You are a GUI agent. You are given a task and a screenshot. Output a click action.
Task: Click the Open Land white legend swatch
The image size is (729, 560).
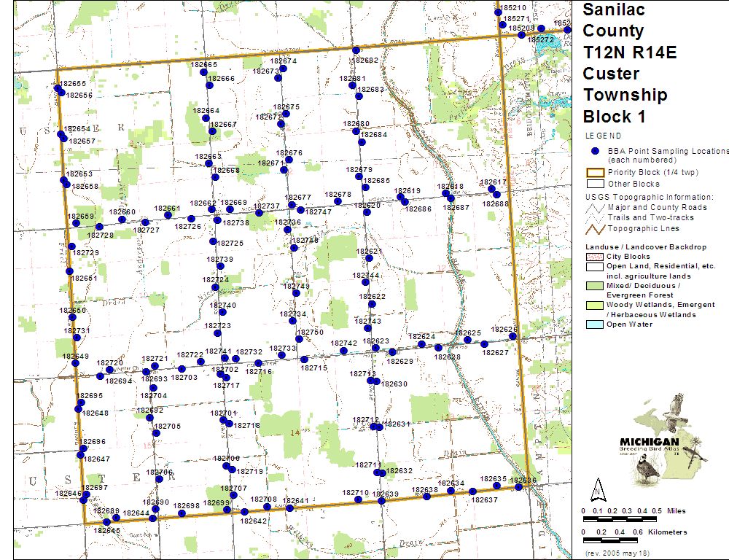click(595, 267)
